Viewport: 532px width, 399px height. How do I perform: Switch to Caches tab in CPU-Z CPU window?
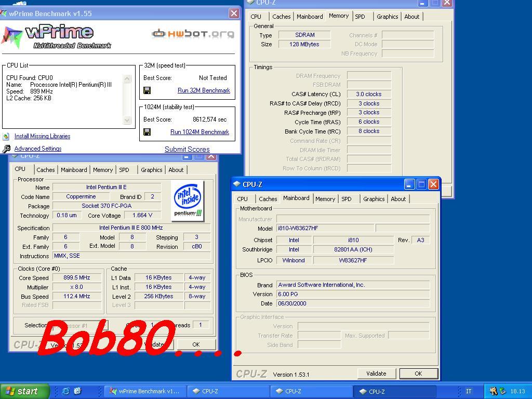click(x=46, y=170)
